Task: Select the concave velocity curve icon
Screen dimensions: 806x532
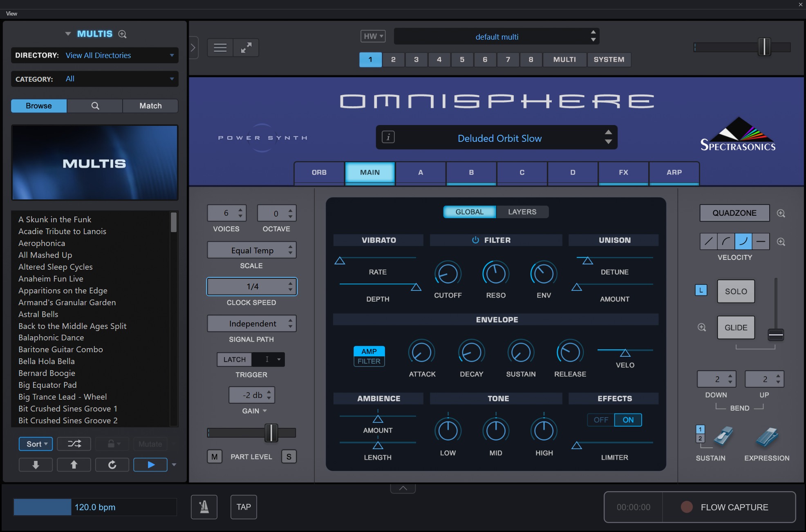Action: click(x=743, y=241)
